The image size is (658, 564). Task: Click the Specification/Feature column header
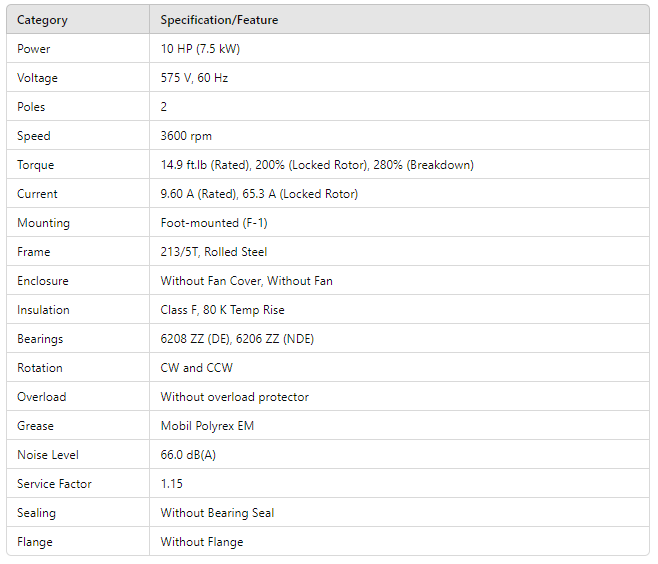pyautogui.click(x=219, y=20)
